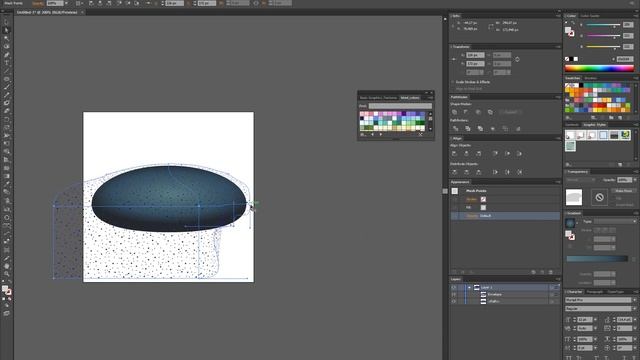Open the opacity dropdown in control bar
The width and height of the screenshot is (640, 360).
point(66,3)
